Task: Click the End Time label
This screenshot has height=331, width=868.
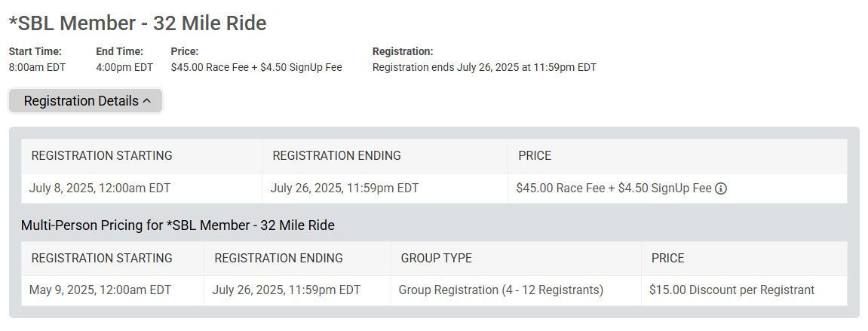Action: click(120, 51)
